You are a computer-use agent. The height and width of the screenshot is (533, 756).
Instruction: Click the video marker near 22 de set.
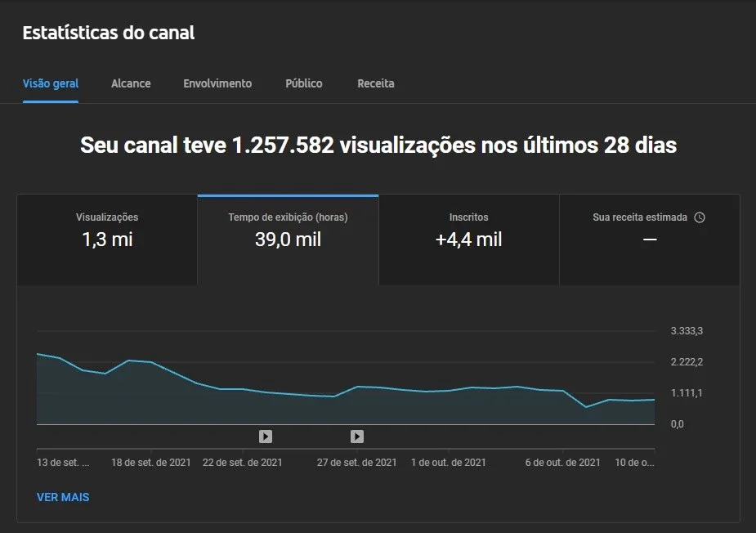(266, 437)
